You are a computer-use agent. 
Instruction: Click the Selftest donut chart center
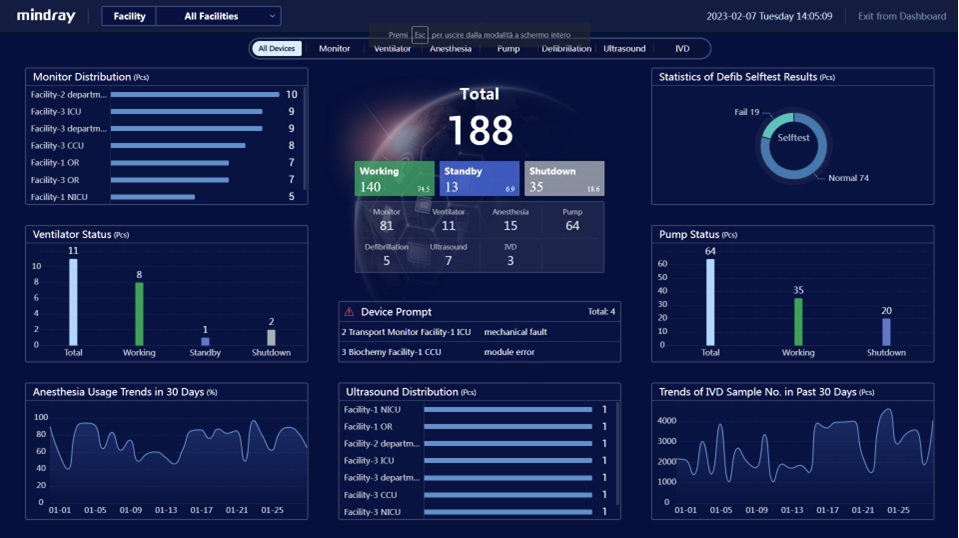point(793,138)
